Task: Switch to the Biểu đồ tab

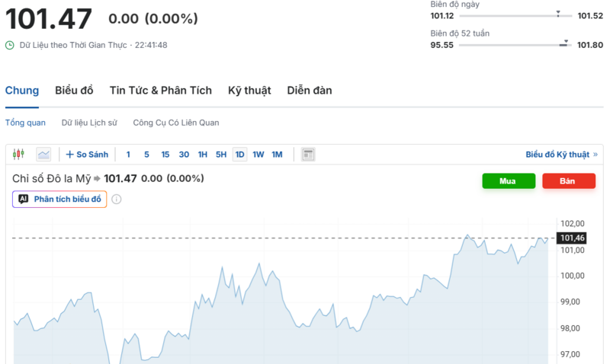Action: click(x=74, y=91)
